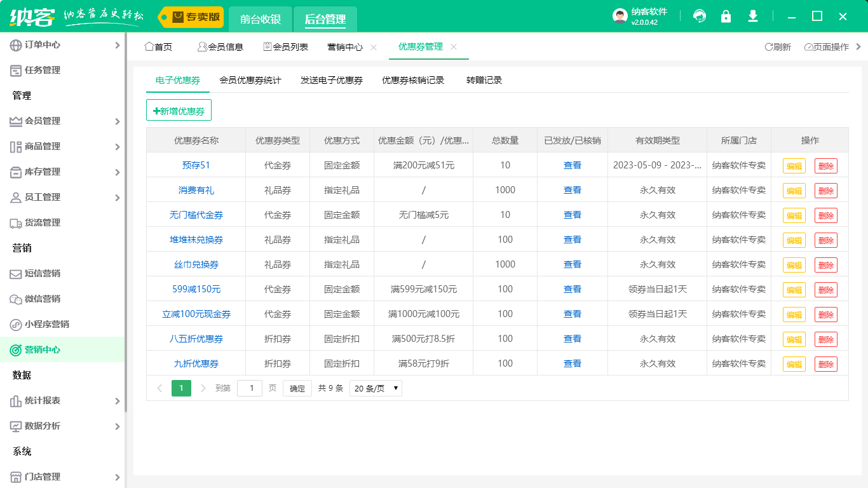Open 微信营销 in the sidebar
868x488 pixels.
pyautogui.click(x=42, y=299)
